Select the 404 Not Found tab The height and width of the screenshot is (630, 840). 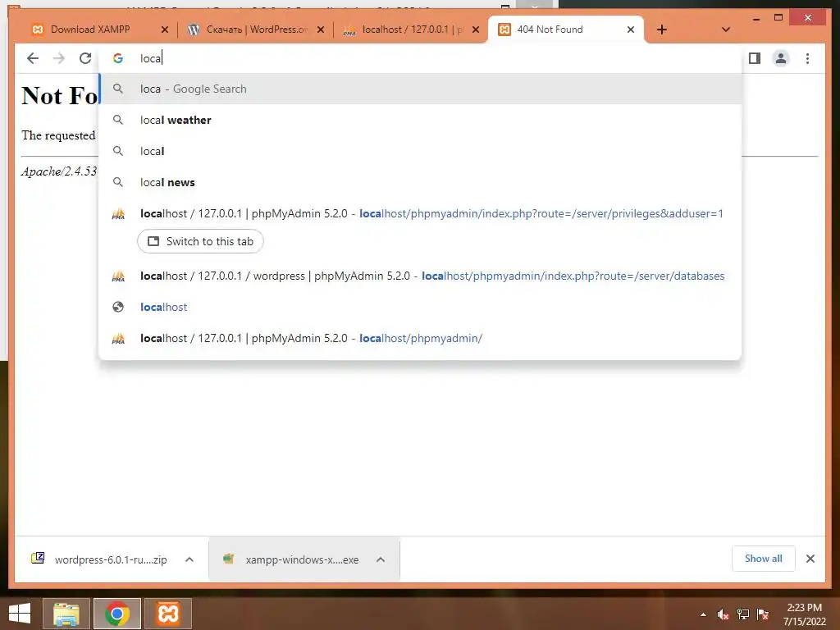click(565, 30)
